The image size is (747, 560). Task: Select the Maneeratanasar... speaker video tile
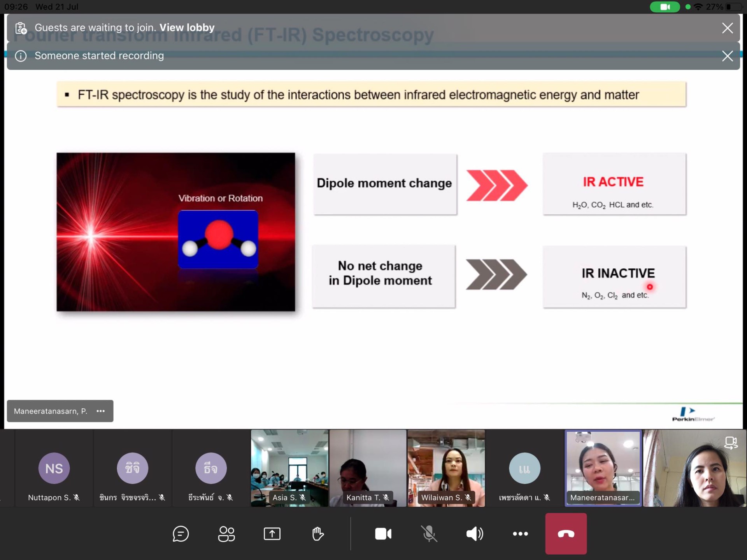point(603,468)
